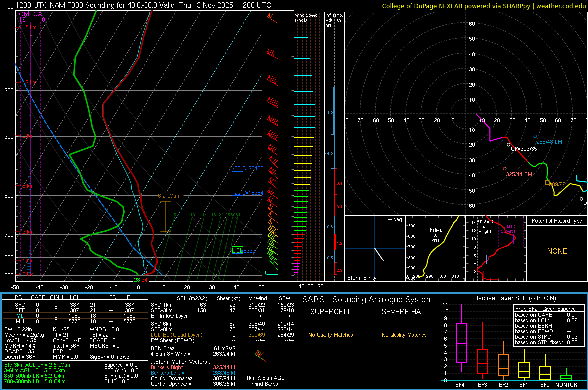588x390 pixels.
Task: Click the 'DCAPE = 35' value
Action: (19, 351)
